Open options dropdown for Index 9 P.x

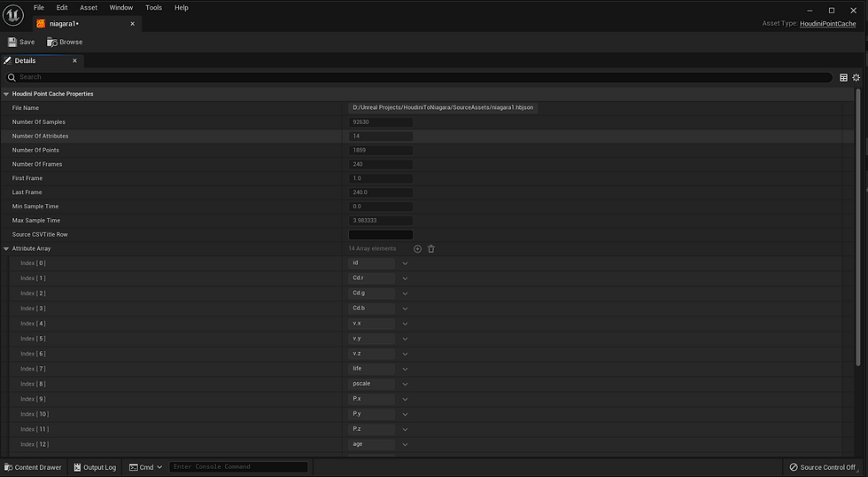coord(406,399)
